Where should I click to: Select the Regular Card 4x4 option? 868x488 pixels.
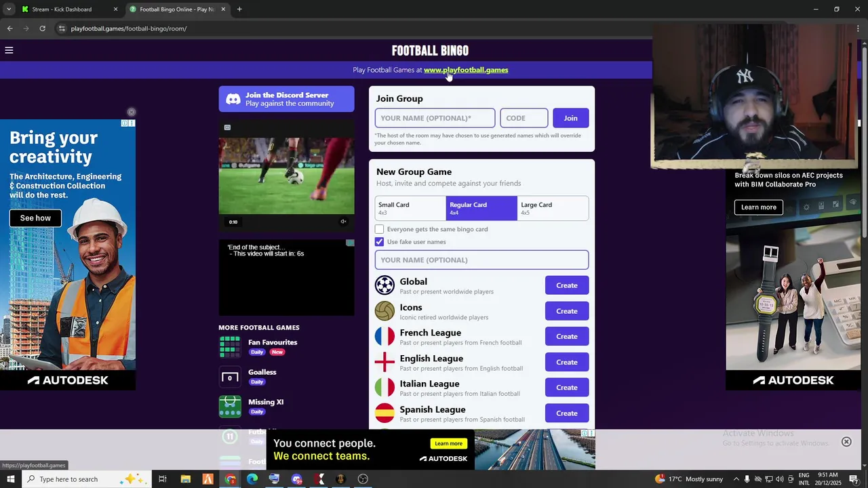pos(481,208)
